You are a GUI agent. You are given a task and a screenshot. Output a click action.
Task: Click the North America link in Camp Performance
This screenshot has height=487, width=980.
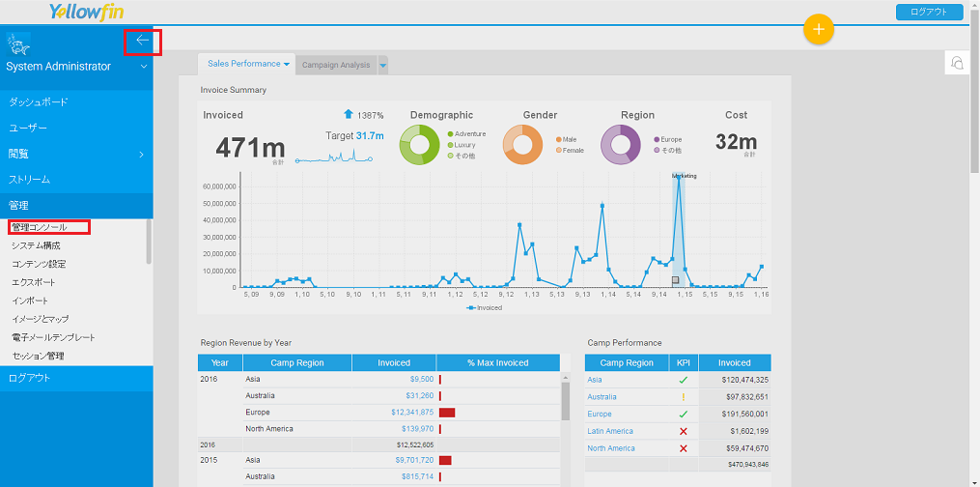click(x=611, y=448)
